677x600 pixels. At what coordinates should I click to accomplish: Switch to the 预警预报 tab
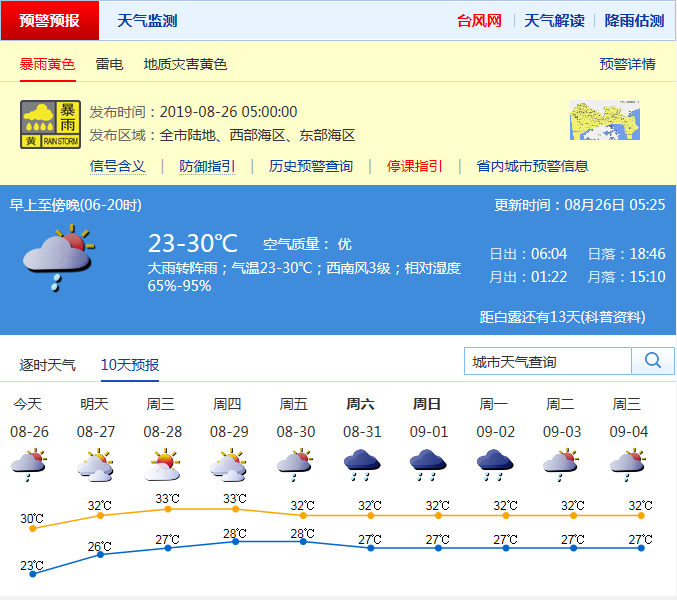tap(50, 20)
